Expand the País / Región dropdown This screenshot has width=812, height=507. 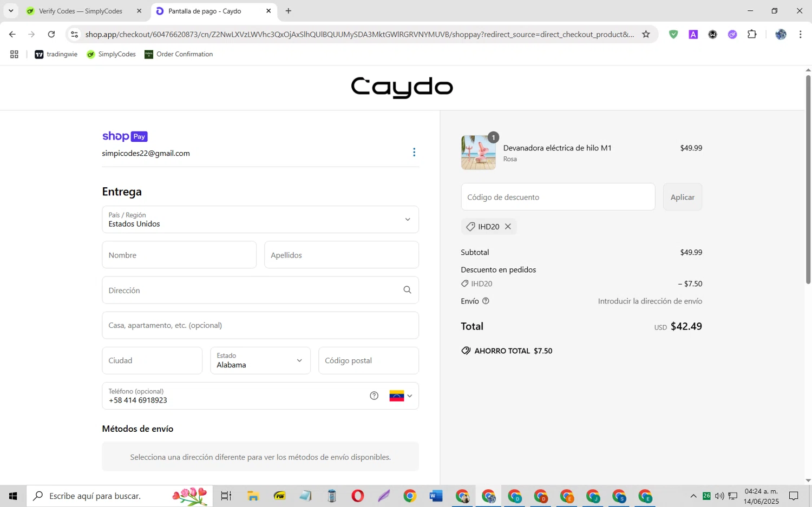click(x=260, y=219)
